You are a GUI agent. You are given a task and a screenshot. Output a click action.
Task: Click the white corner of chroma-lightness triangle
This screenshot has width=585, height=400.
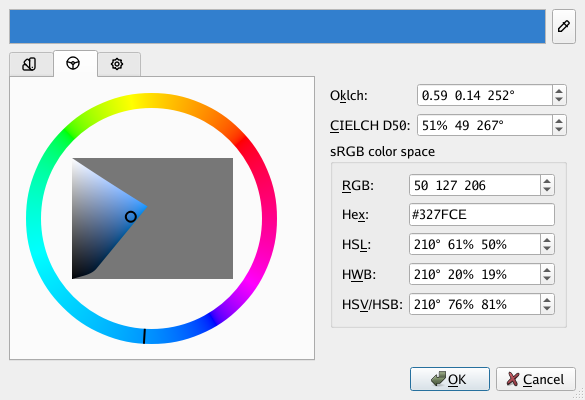pyautogui.click(x=74, y=160)
